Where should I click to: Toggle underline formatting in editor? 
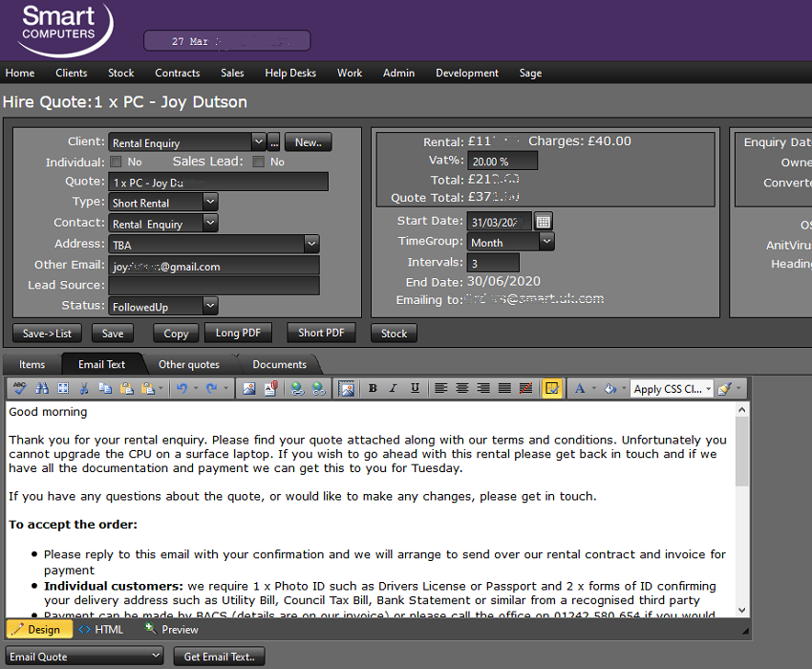pos(415,389)
